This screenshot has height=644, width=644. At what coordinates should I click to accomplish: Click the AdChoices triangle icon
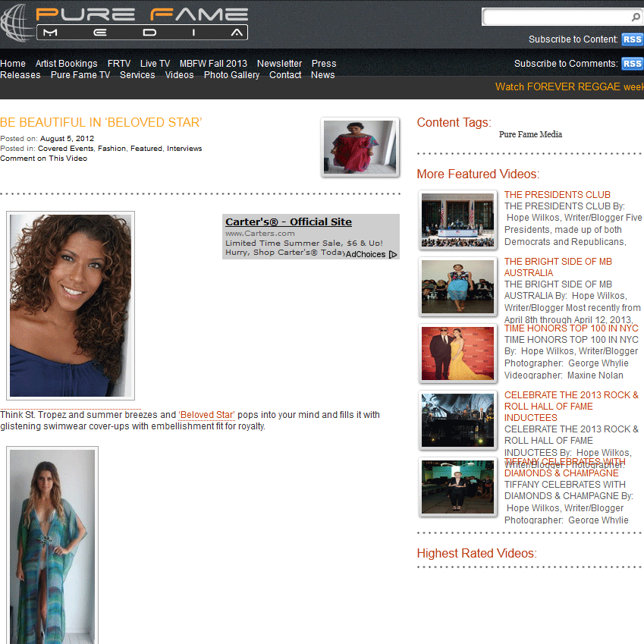pyautogui.click(x=393, y=255)
